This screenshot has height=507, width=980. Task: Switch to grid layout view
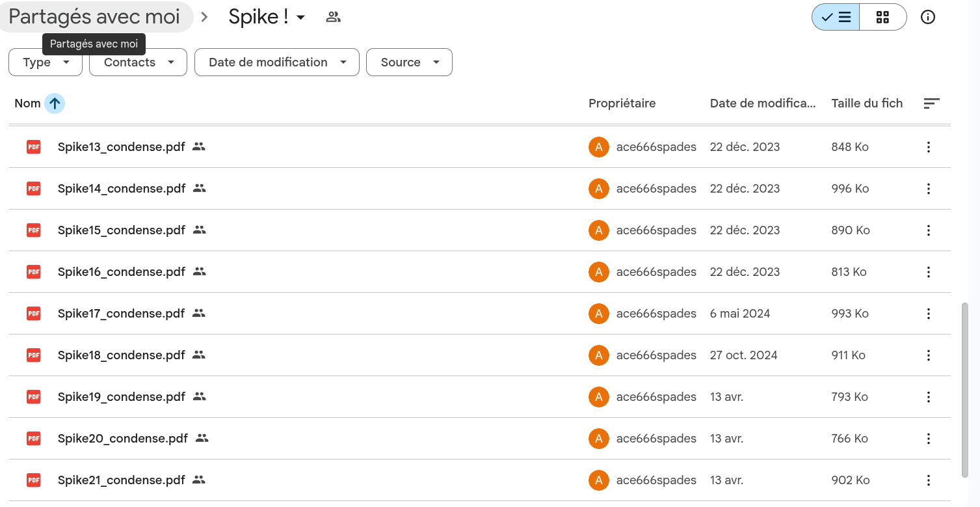[x=882, y=18]
